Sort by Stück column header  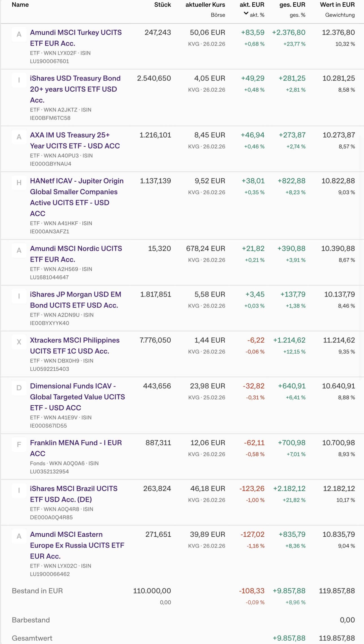click(163, 5)
